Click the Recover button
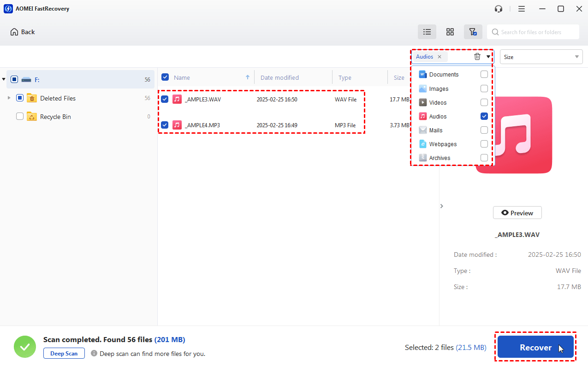Image resolution: width=588 pixels, height=367 pixels. tap(535, 347)
